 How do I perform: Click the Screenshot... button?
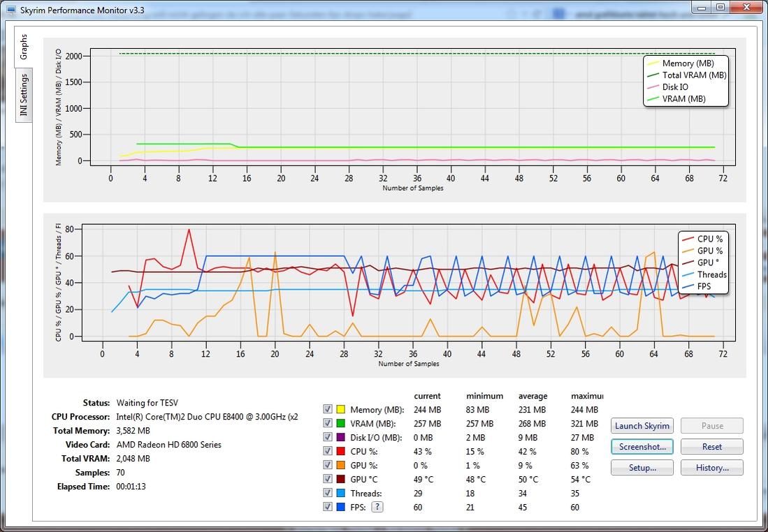point(642,447)
